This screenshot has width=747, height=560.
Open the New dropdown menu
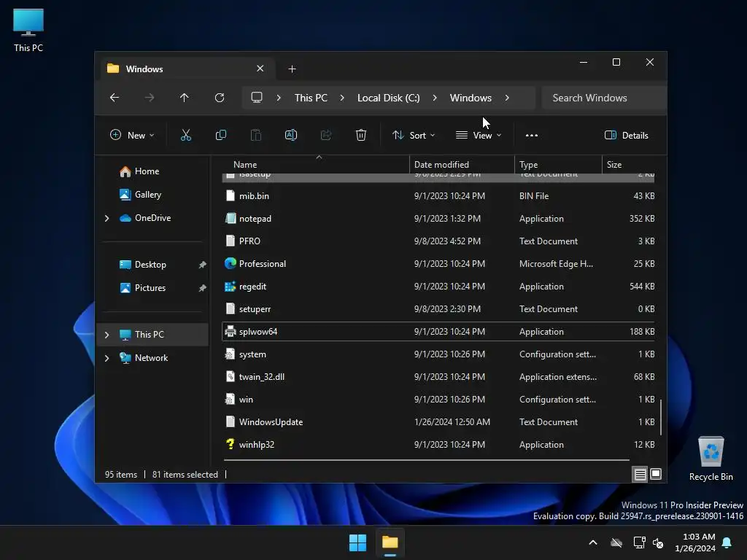tap(132, 135)
